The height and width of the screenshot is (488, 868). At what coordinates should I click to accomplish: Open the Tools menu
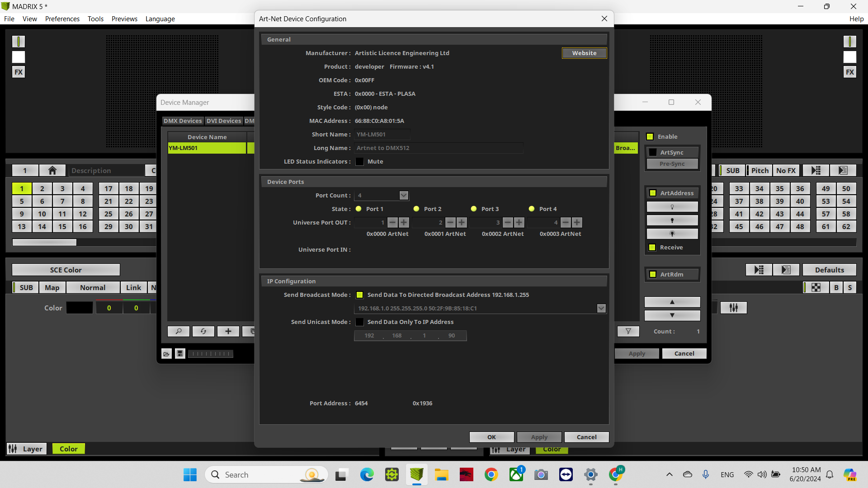pos(95,19)
